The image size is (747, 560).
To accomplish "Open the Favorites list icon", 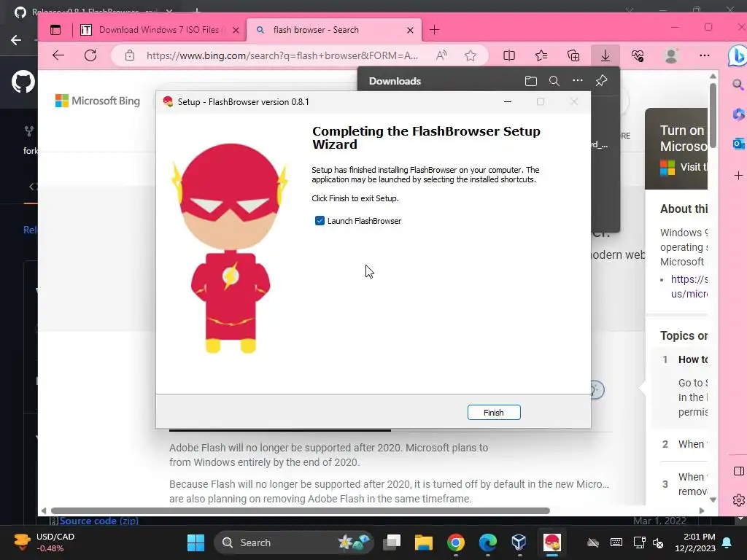I will click(x=541, y=55).
